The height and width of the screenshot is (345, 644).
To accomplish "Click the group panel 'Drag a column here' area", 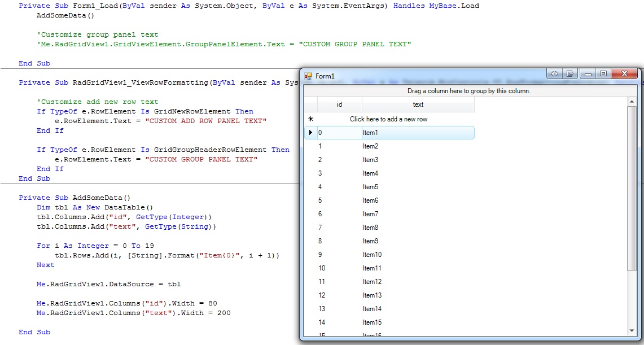I will (x=468, y=91).
